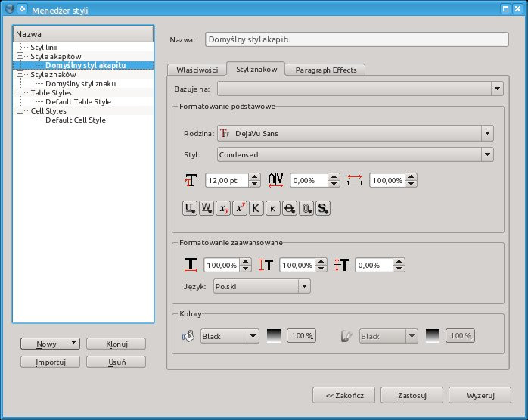Toggle the Underline Words Only button
Image resolution: width=528 pixels, height=420 pixels.
click(x=207, y=208)
